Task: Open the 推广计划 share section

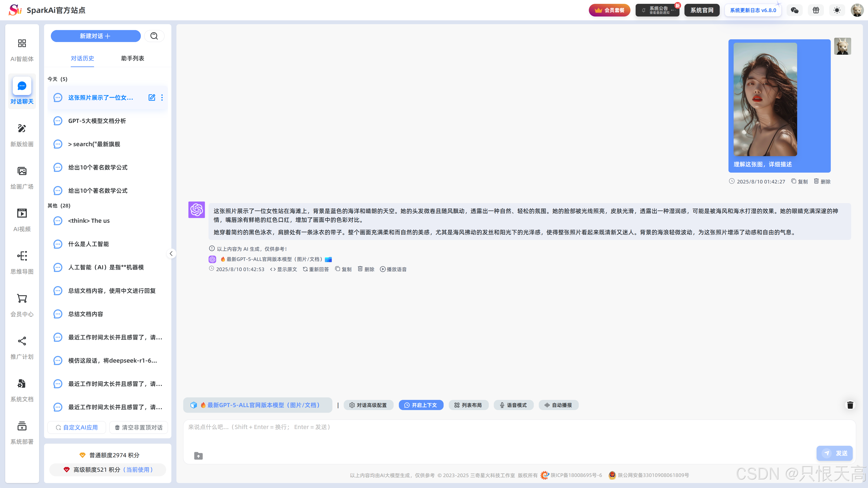Action: (x=22, y=347)
